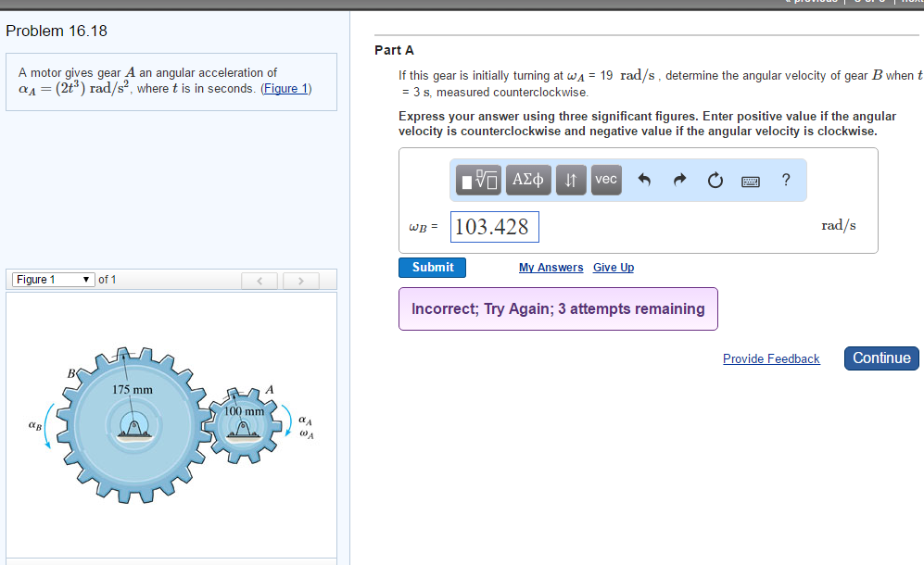Click the next figure chevron

(x=300, y=280)
